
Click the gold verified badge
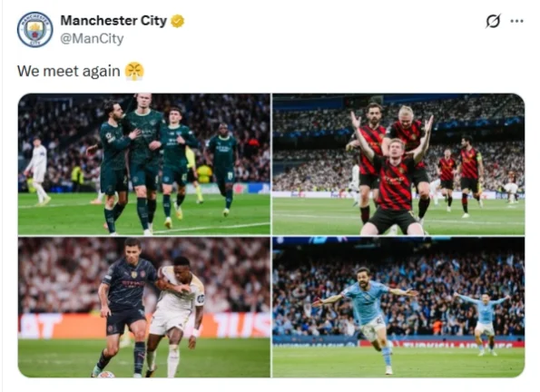pyautogui.click(x=177, y=21)
